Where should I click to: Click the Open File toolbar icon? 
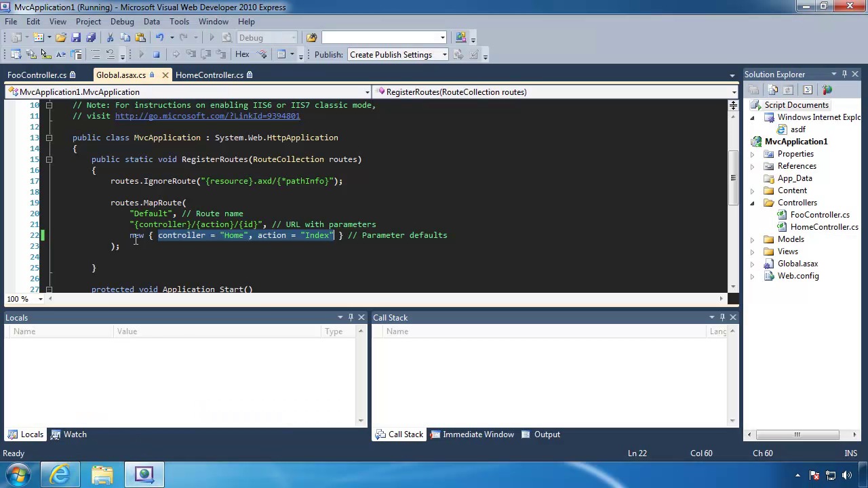pyautogui.click(x=60, y=37)
